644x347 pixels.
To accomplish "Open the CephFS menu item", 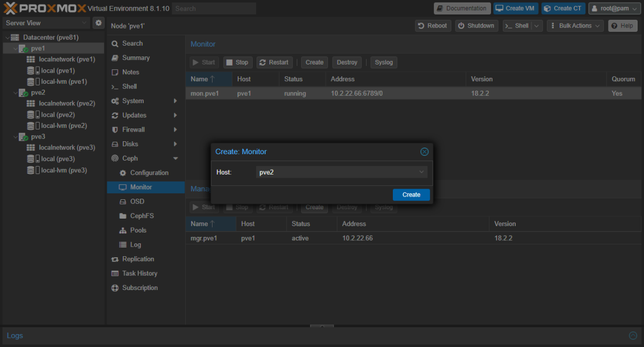I will (145, 216).
